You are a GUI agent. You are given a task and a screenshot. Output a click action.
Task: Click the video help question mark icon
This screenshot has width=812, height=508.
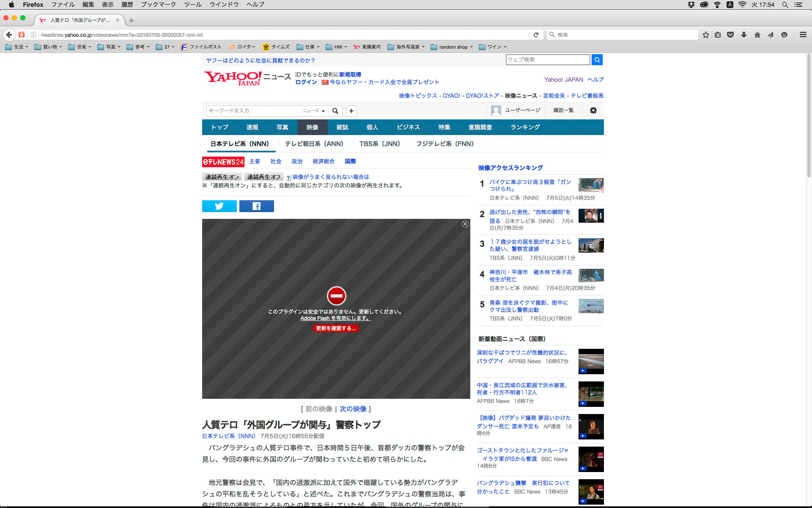click(288, 178)
